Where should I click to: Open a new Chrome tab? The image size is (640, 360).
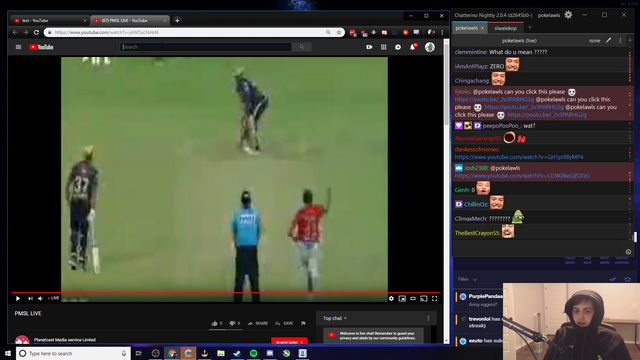177,20
